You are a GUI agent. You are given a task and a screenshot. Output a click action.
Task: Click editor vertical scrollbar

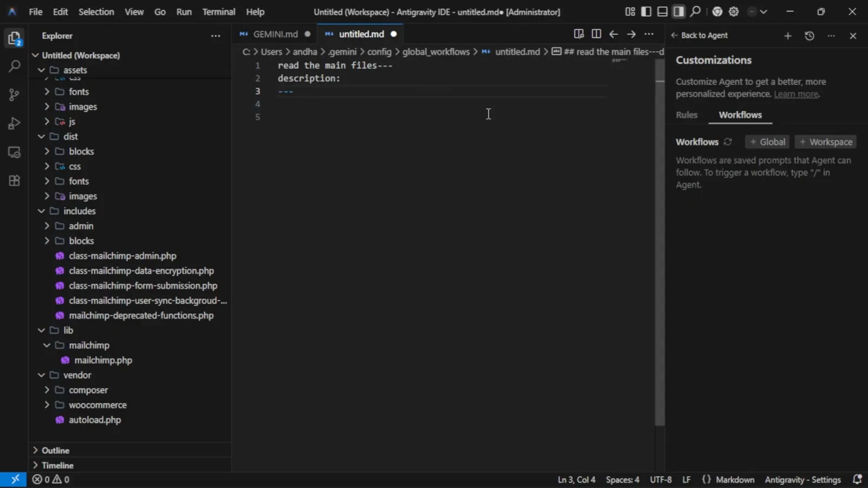[x=660, y=241]
